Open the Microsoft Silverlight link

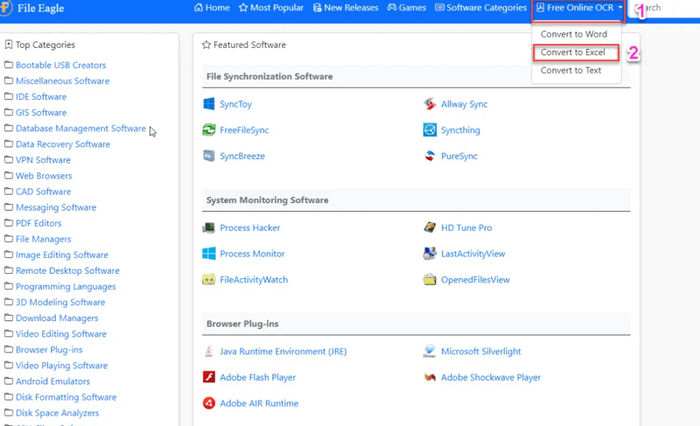click(481, 351)
